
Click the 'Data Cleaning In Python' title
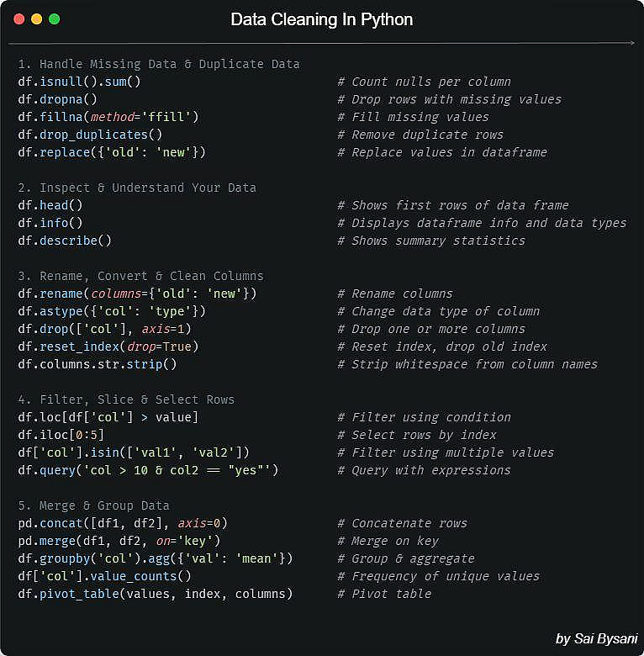pyautogui.click(x=322, y=19)
